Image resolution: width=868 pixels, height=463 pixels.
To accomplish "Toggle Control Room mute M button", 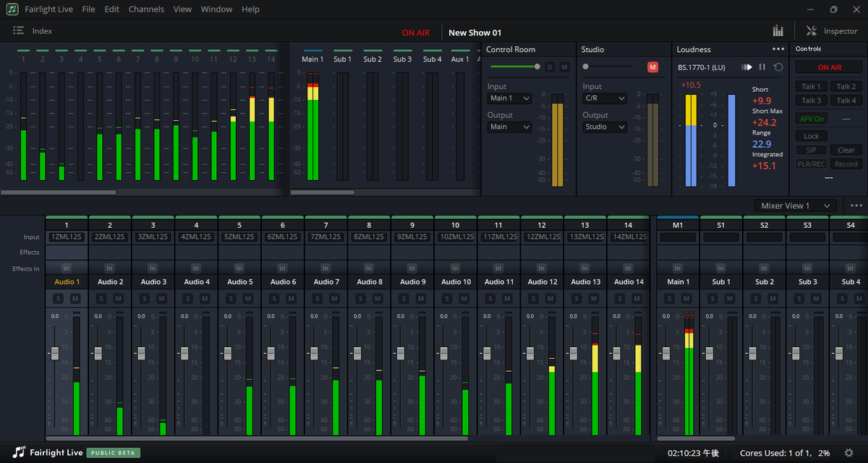I will tap(564, 67).
